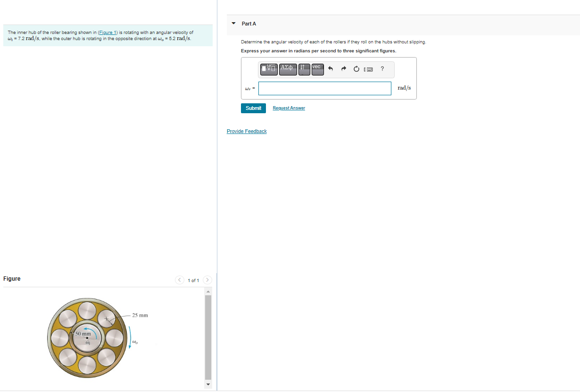Click the Provide Feedback link
The width and height of the screenshot is (580, 392).
pyautogui.click(x=247, y=131)
